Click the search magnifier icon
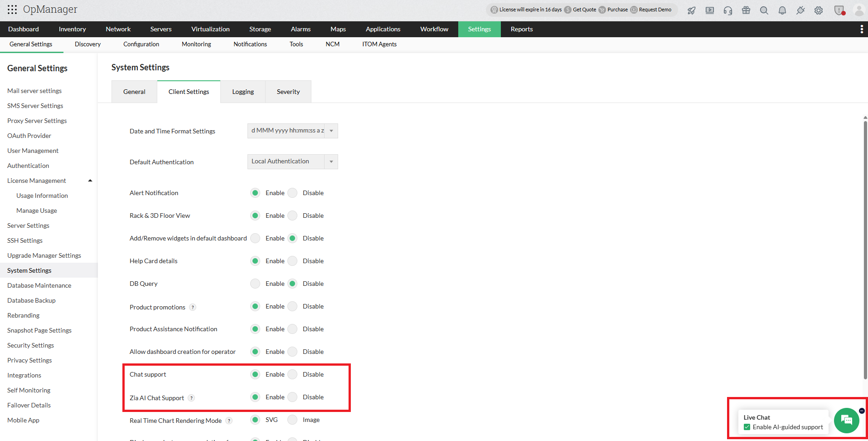Screen dimensions: 868x441 pos(764,10)
